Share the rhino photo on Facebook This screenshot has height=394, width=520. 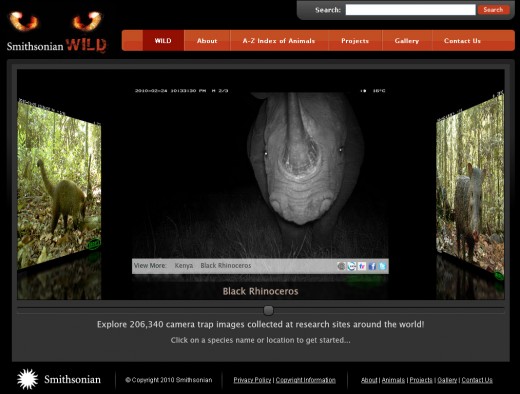(x=372, y=266)
